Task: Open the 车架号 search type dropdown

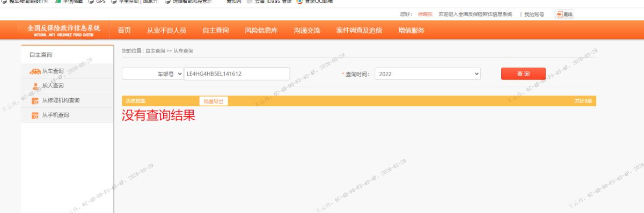Action: coord(152,74)
